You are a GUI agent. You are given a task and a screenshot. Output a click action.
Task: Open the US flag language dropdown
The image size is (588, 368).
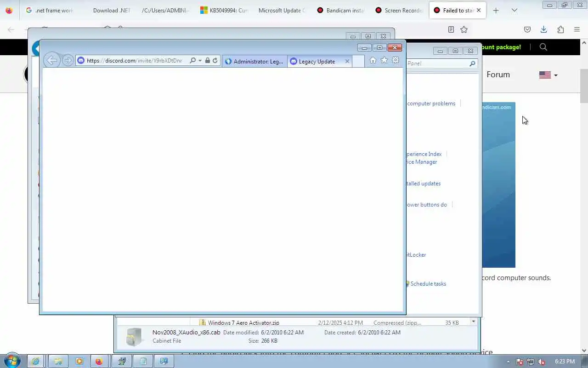pos(548,75)
